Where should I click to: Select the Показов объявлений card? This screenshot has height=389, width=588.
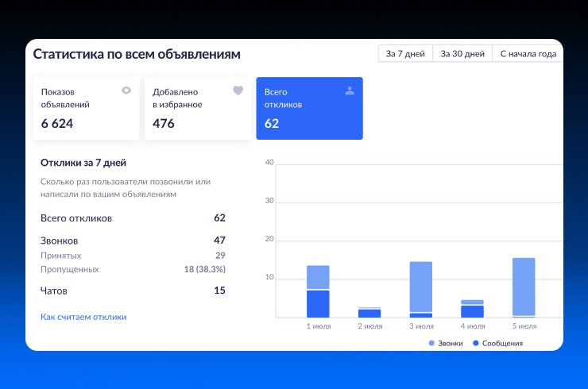[x=86, y=108]
